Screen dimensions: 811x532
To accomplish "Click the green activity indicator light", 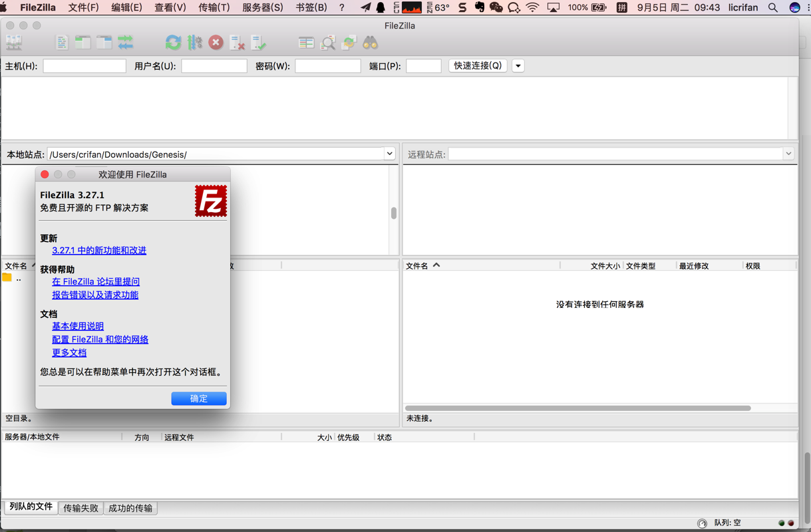I will click(782, 523).
